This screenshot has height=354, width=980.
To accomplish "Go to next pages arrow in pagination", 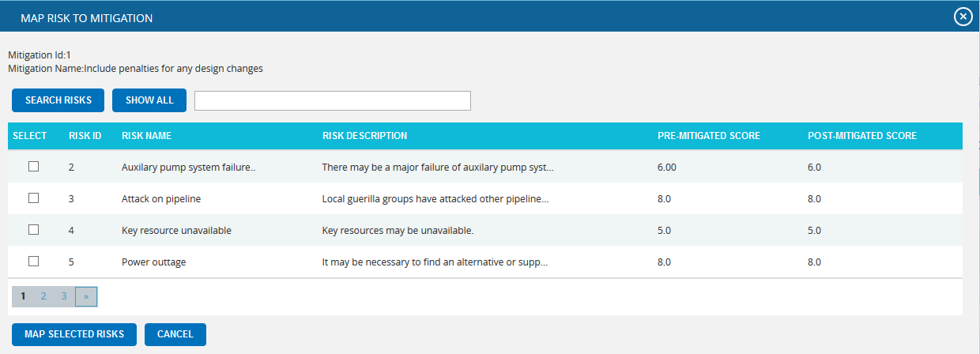I will click(86, 296).
